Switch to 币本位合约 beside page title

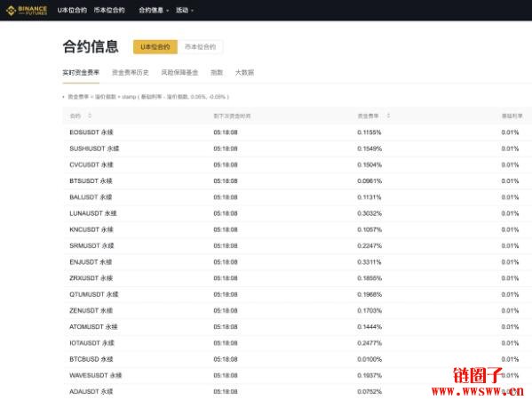(x=200, y=47)
